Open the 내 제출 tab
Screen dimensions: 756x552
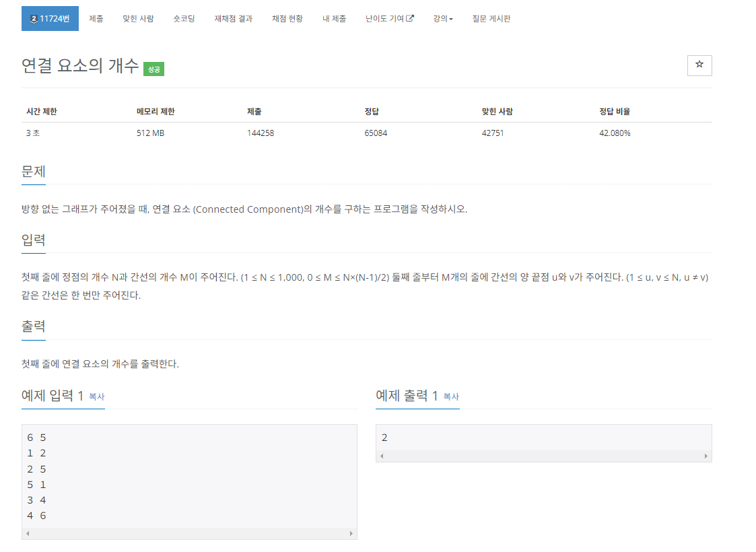(334, 18)
